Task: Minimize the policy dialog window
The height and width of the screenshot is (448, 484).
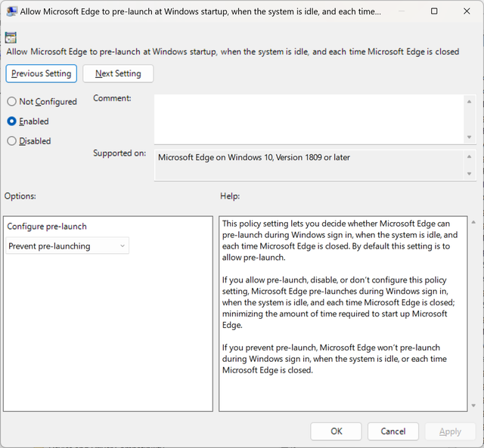Action: click(402, 11)
